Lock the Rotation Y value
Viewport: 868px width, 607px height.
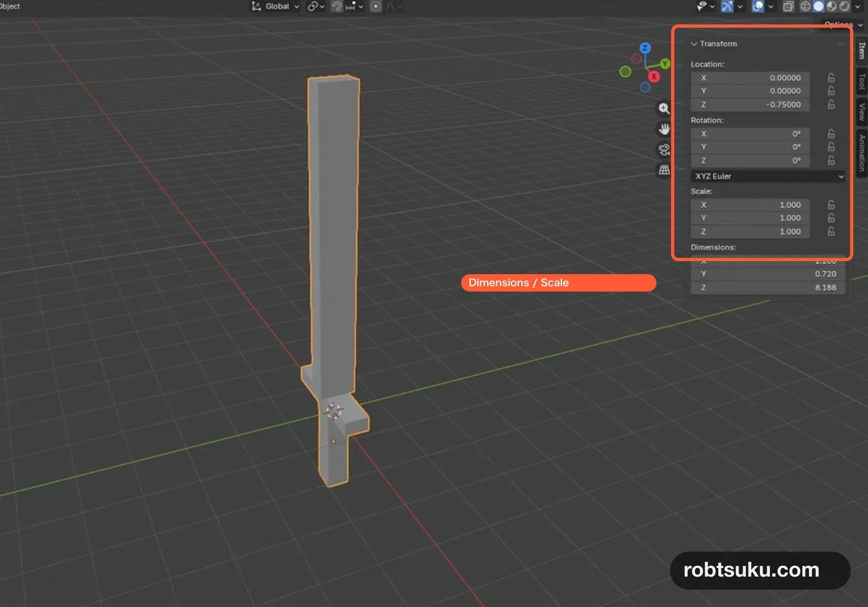[831, 147]
